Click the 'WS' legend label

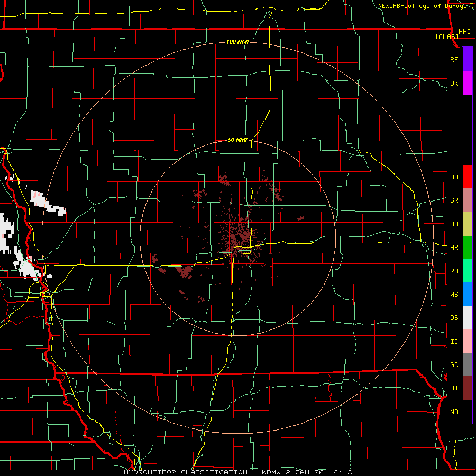pos(454,294)
